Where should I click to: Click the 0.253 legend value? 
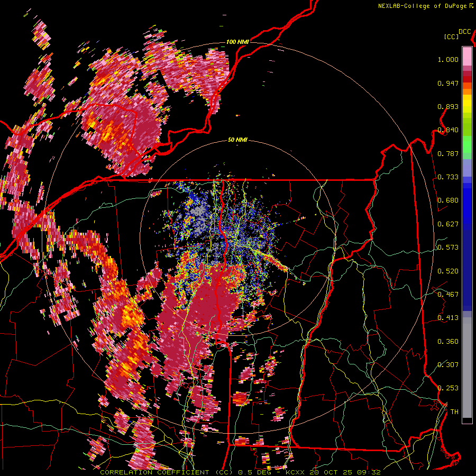(x=448, y=388)
